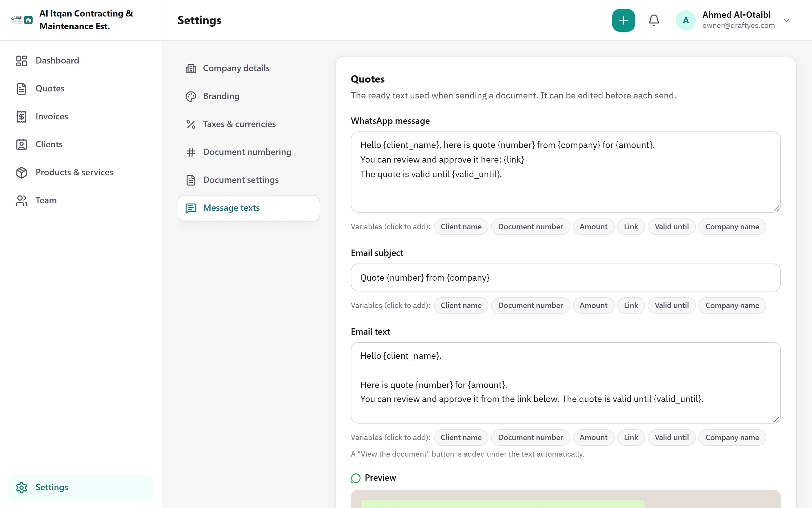Focus the Email subject input field
Viewport: 812px width, 508px height.
(x=565, y=277)
